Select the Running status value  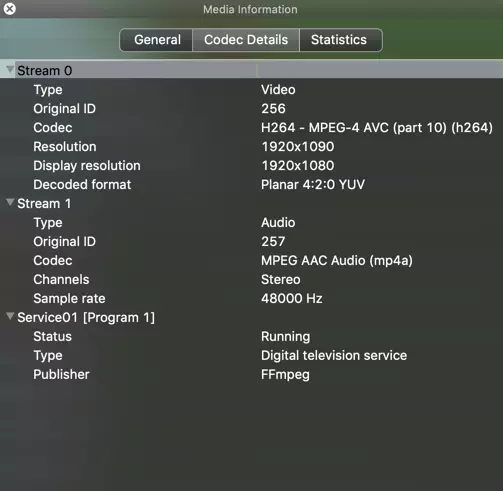285,337
